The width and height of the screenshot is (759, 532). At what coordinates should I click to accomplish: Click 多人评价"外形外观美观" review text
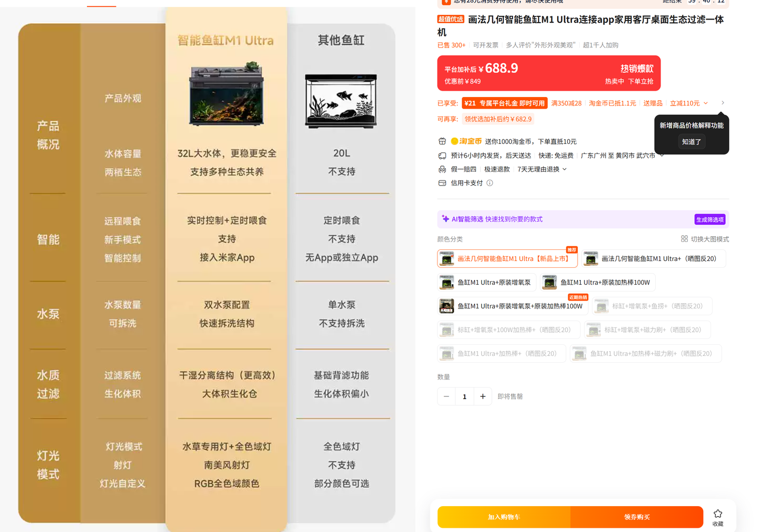pyautogui.click(x=540, y=45)
